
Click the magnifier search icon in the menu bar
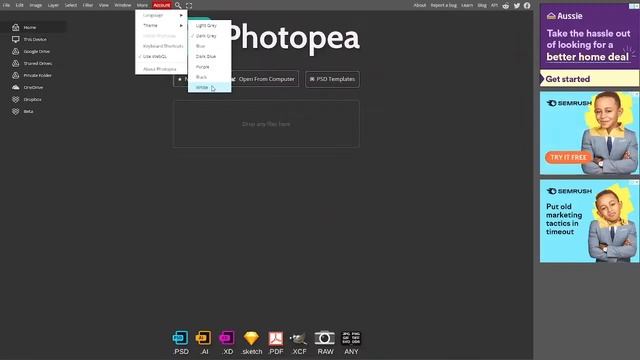click(178, 5)
